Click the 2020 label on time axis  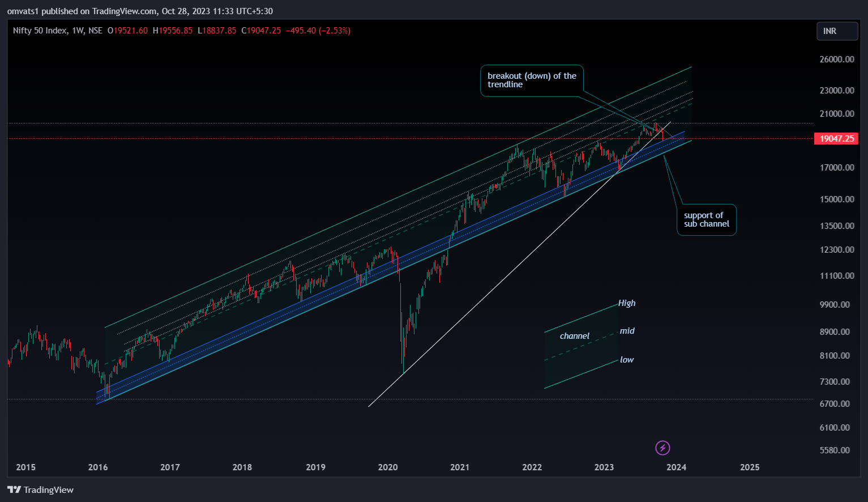pos(388,467)
